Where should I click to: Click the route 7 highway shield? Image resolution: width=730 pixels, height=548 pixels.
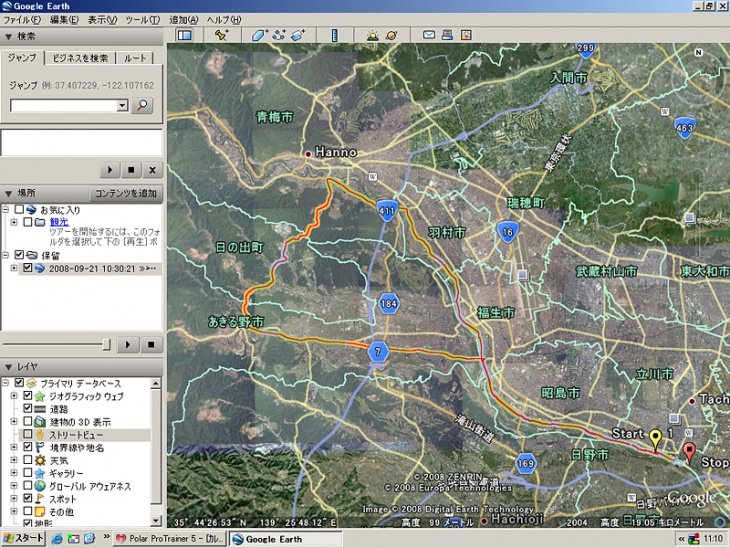point(378,352)
